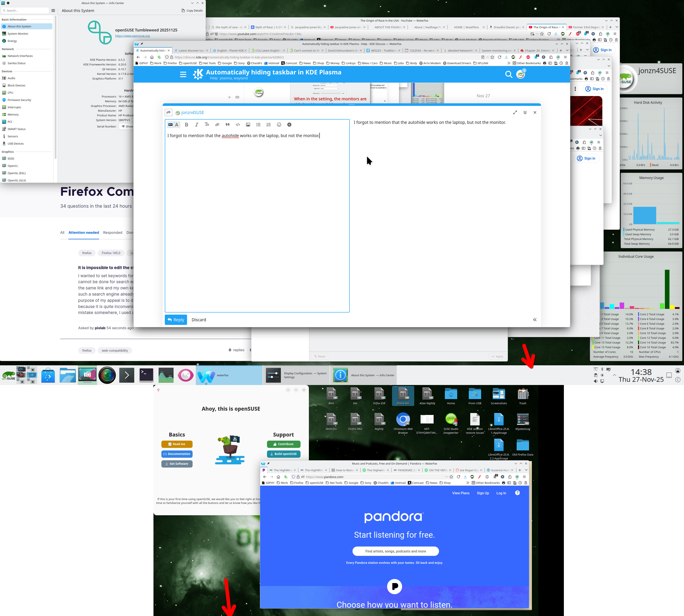The width and height of the screenshot is (684, 616).
Task: Add a bulleted list in composer
Action: (x=258, y=124)
